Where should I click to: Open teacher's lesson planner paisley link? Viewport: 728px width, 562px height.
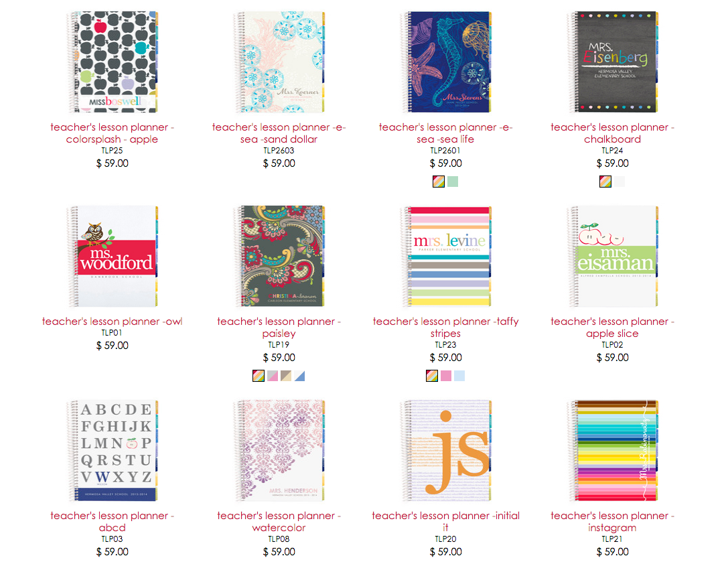pyautogui.click(x=279, y=328)
